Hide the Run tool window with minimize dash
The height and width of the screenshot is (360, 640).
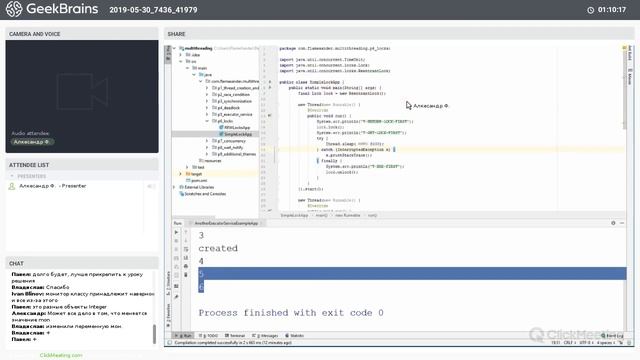click(622, 223)
